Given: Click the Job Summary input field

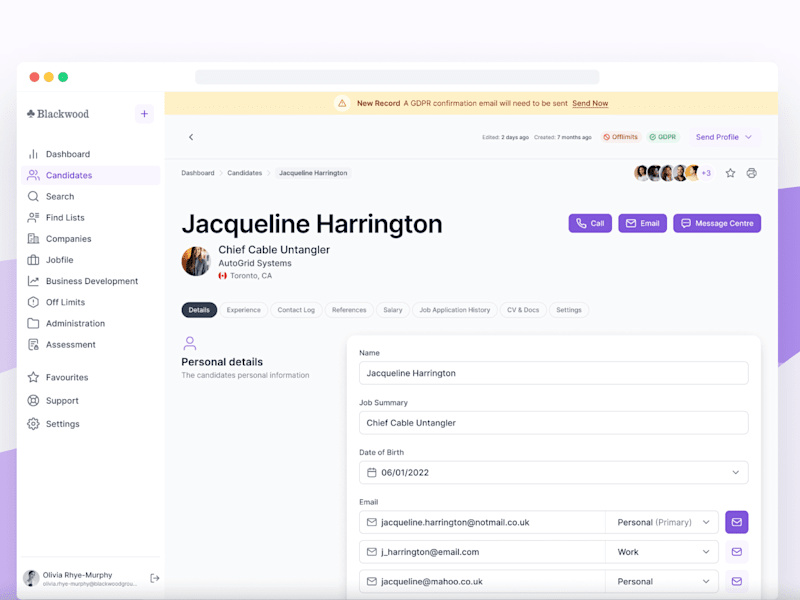Looking at the screenshot, I should [554, 423].
